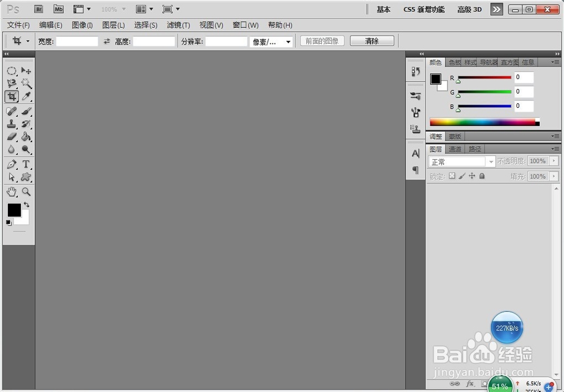Launch Bridge with the Br icon
Viewport: 564px width, 392px height.
click(x=39, y=10)
